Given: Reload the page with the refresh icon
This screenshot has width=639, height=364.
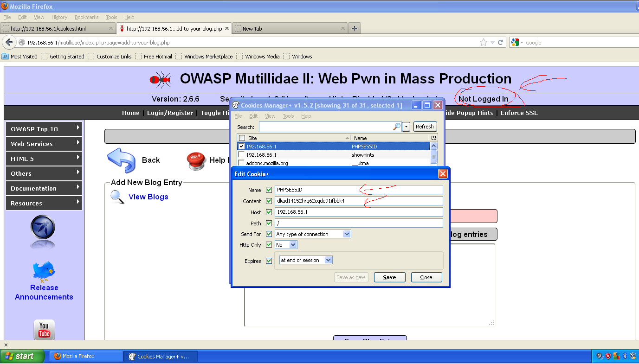Looking at the screenshot, I should coord(501,42).
